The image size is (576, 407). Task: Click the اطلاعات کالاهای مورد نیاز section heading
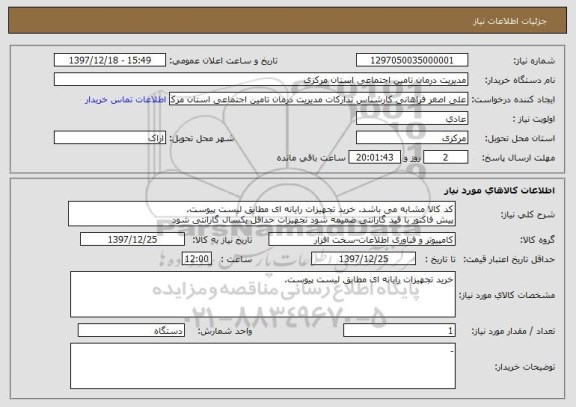(499, 190)
